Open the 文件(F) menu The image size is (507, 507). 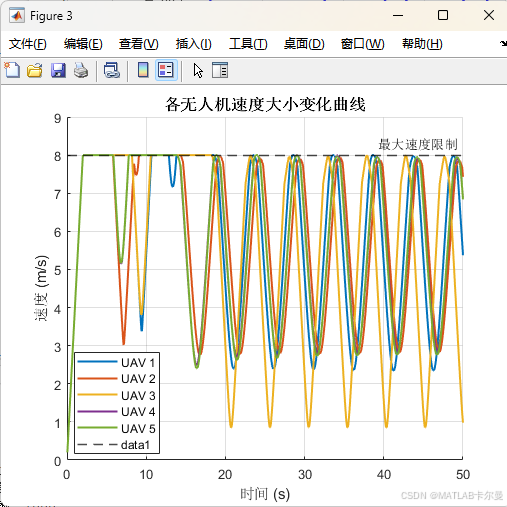pos(28,44)
